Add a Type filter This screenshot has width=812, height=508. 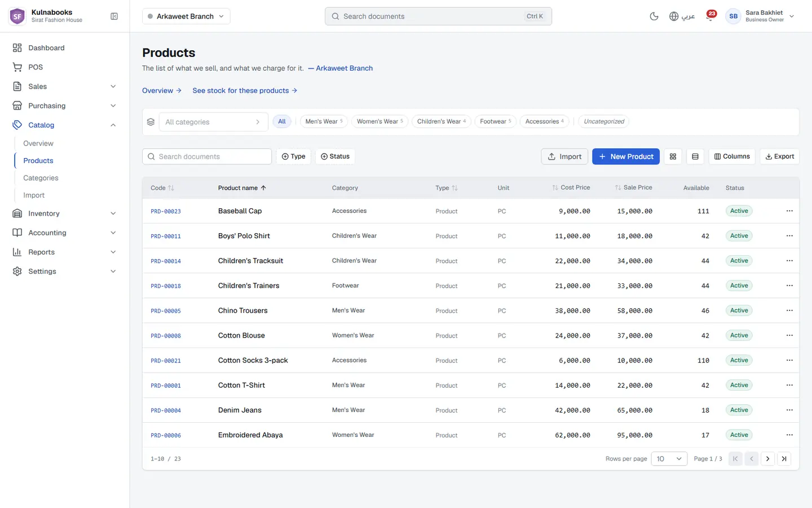(293, 156)
